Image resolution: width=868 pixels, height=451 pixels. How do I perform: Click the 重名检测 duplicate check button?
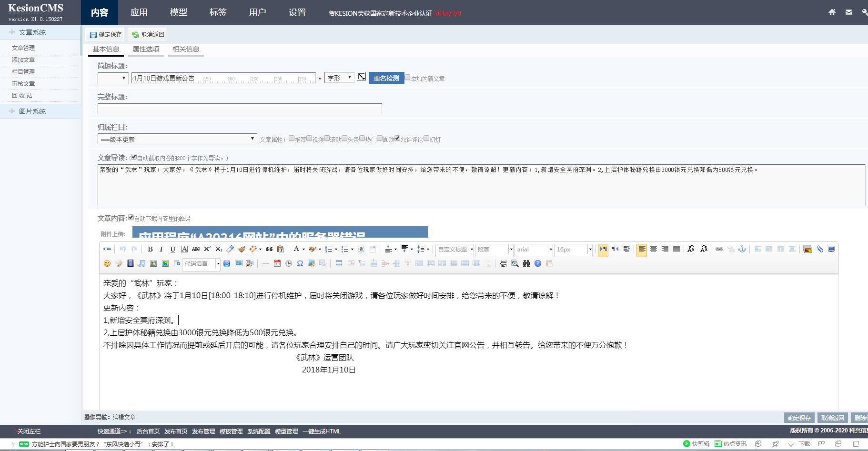(386, 78)
